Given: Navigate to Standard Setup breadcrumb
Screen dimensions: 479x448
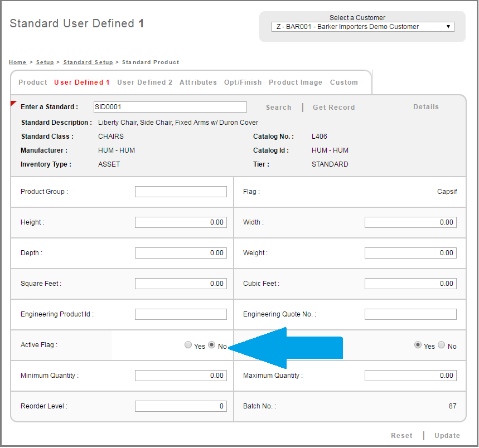Looking at the screenshot, I should pos(88,62).
